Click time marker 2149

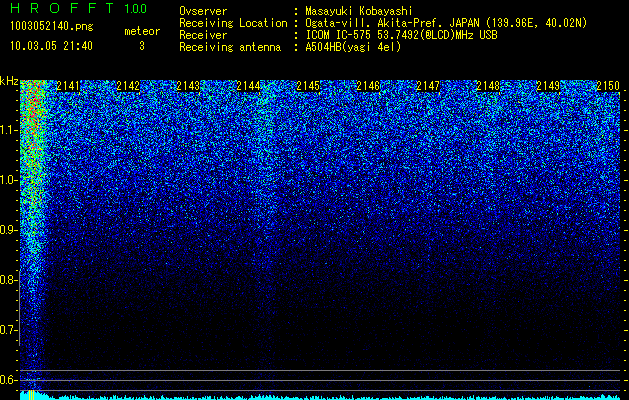pyautogui.click(x=548, y=86)
